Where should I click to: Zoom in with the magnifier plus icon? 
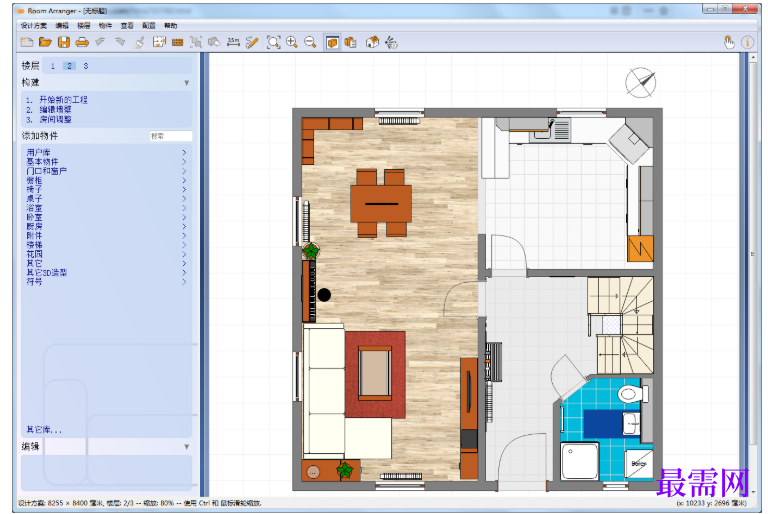coord(292,43)
